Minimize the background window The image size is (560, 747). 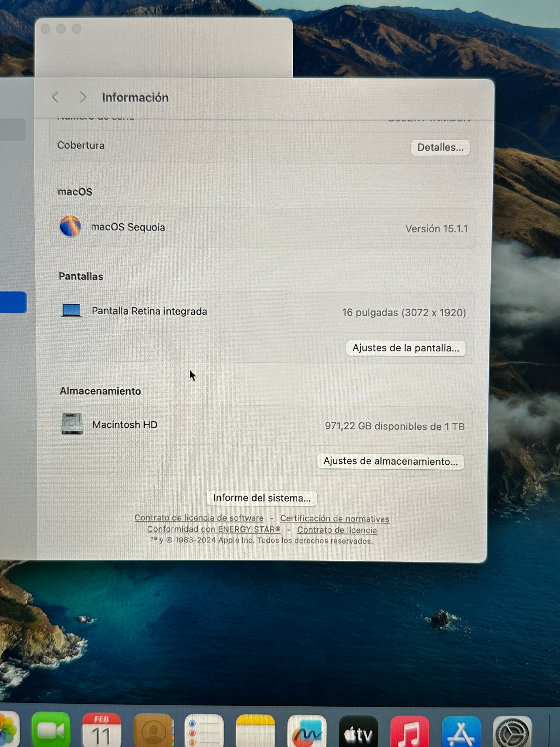(61, 29)
